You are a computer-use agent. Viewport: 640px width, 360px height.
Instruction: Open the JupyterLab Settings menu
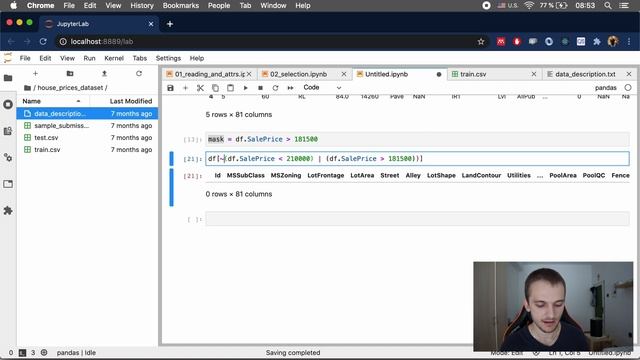click(168, 58)
